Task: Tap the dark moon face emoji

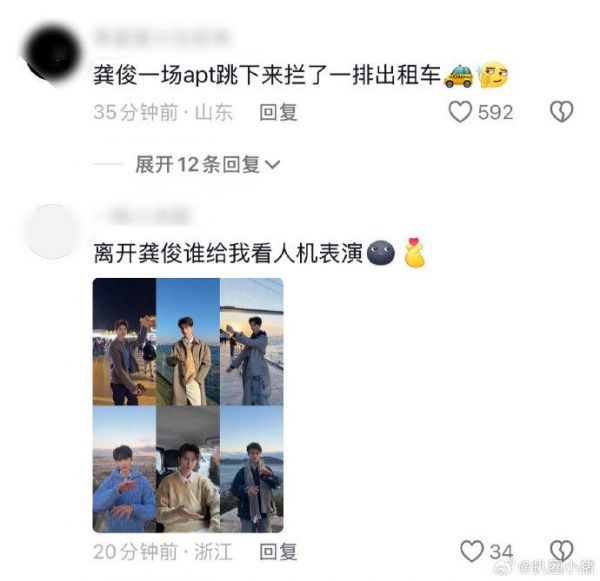Action: point(380,253)
